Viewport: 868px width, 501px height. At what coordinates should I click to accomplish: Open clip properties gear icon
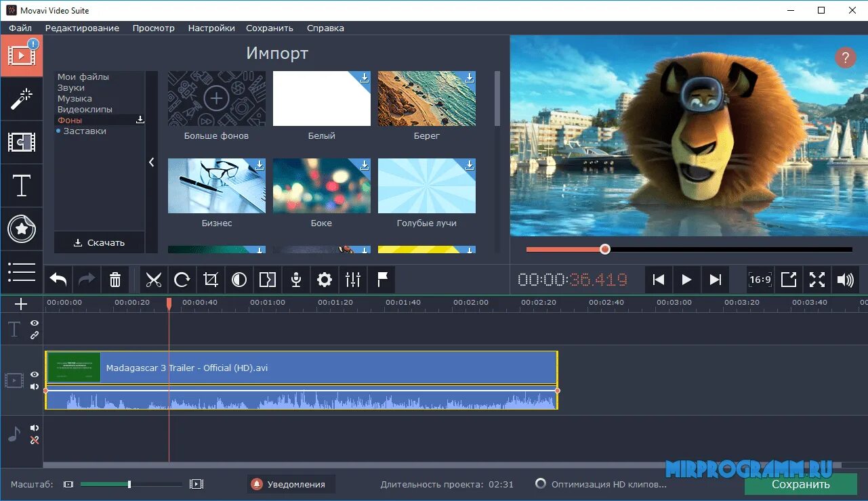tap(325, 280)
